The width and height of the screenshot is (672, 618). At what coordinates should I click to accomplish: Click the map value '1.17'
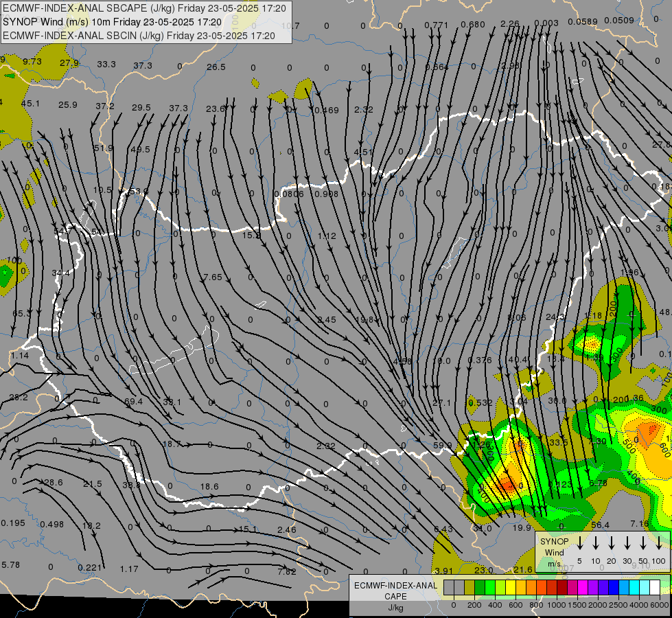[129, 569]
